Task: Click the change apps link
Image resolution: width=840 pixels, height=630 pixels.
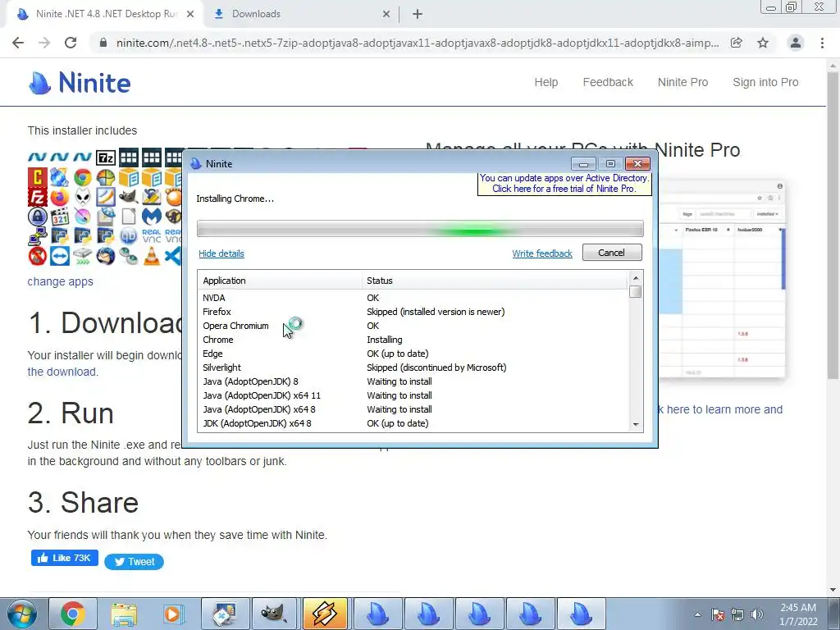Action: 61,281
